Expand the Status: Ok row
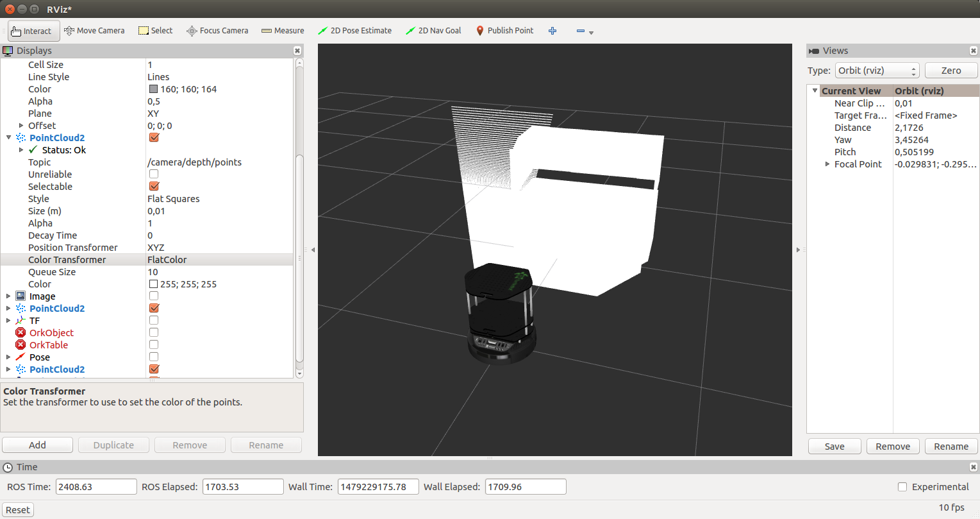 point(21,150)
